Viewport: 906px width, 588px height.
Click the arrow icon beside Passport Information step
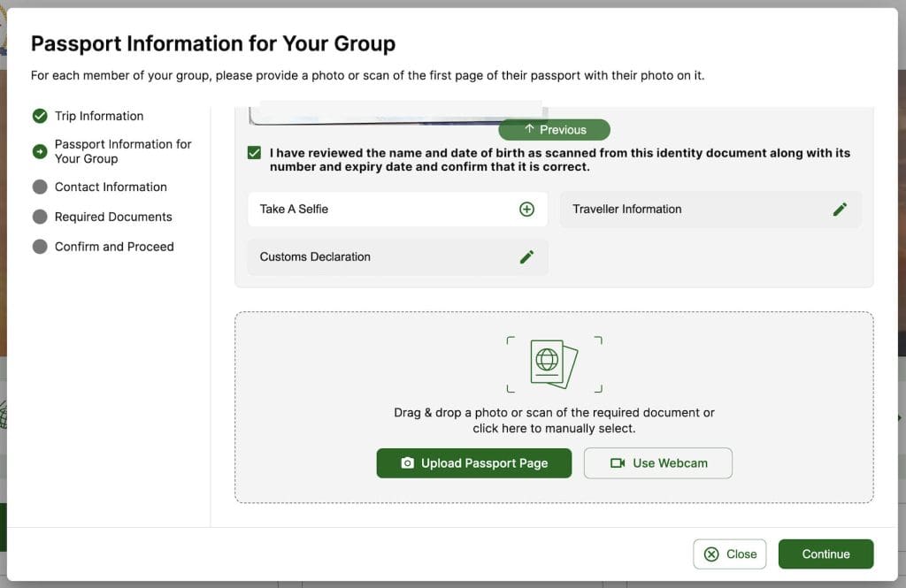[40, 151]
